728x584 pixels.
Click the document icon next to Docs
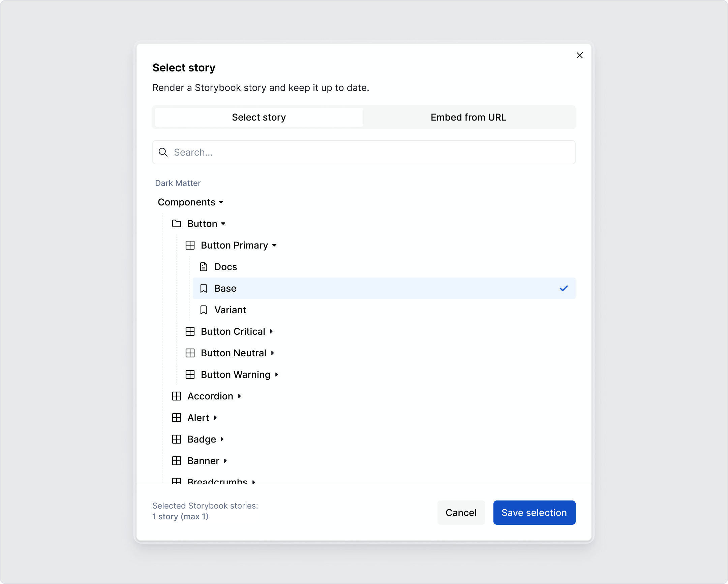(x=203, y=266)
